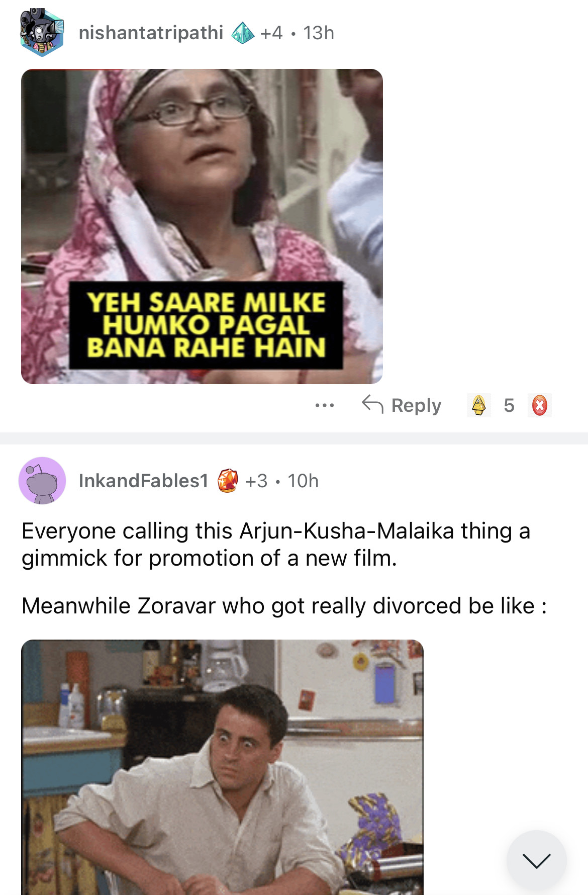Open InkandFables1 user profile link

coord(143,481)
